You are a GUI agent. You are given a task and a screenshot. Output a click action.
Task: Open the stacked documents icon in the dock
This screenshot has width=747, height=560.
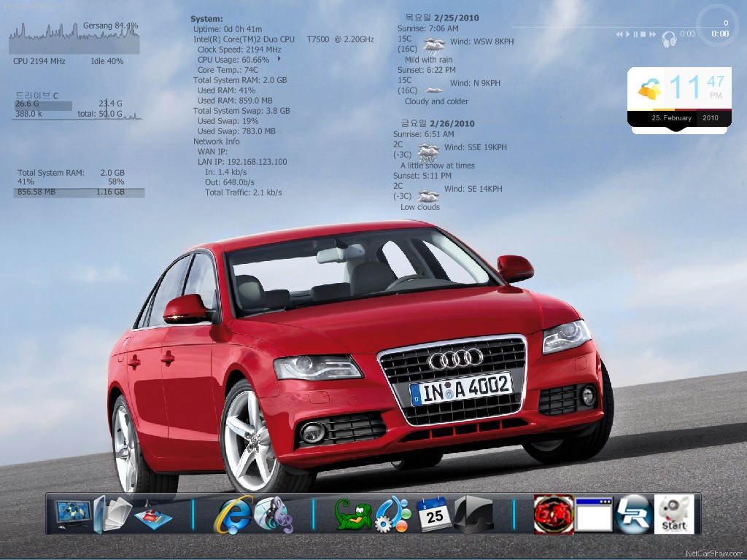click(x=112, y=514)
